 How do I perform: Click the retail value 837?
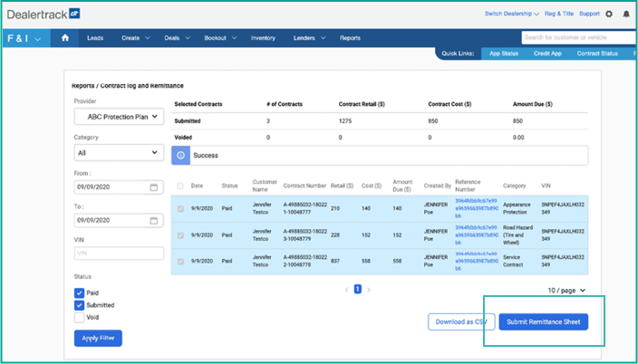tap(335, 261)
